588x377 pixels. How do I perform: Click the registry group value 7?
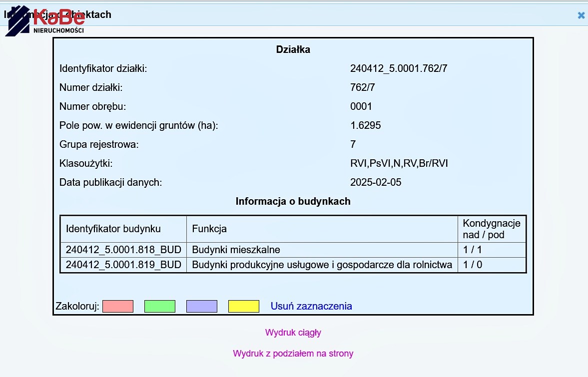pos(353,144)
